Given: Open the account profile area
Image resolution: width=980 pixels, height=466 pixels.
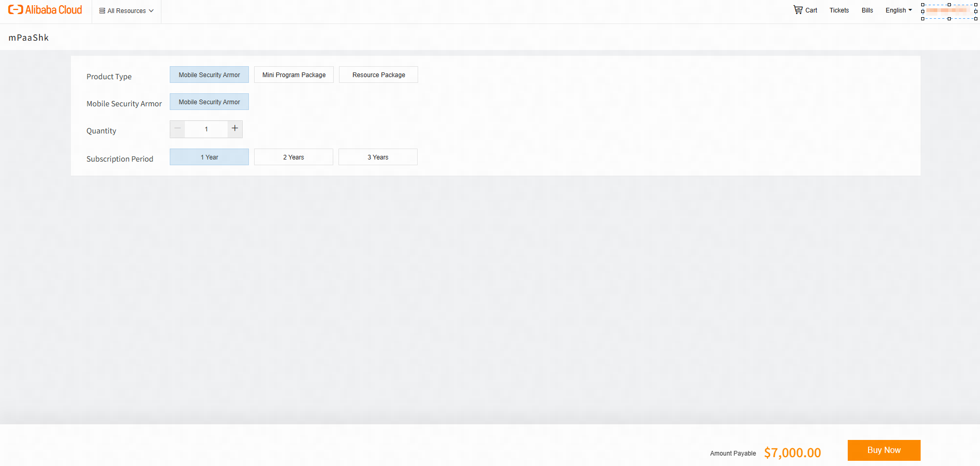Looking at the screenshot, I should pos(949,11).
